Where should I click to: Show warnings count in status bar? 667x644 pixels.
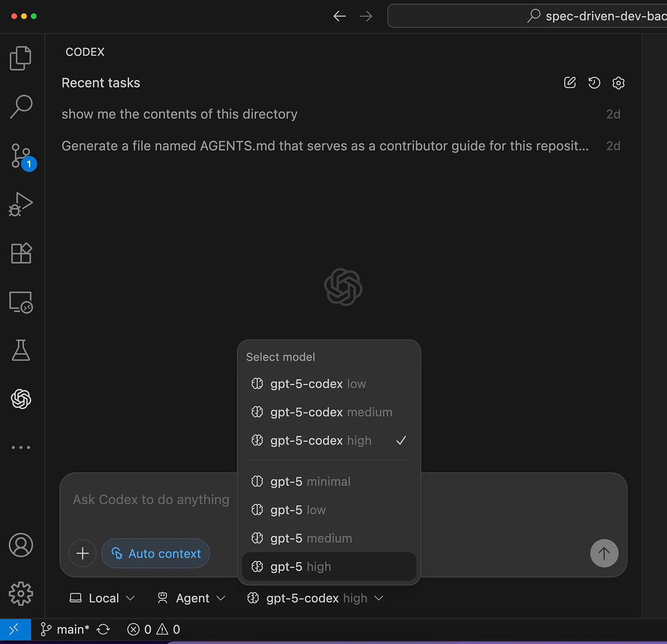click(168, 629)
